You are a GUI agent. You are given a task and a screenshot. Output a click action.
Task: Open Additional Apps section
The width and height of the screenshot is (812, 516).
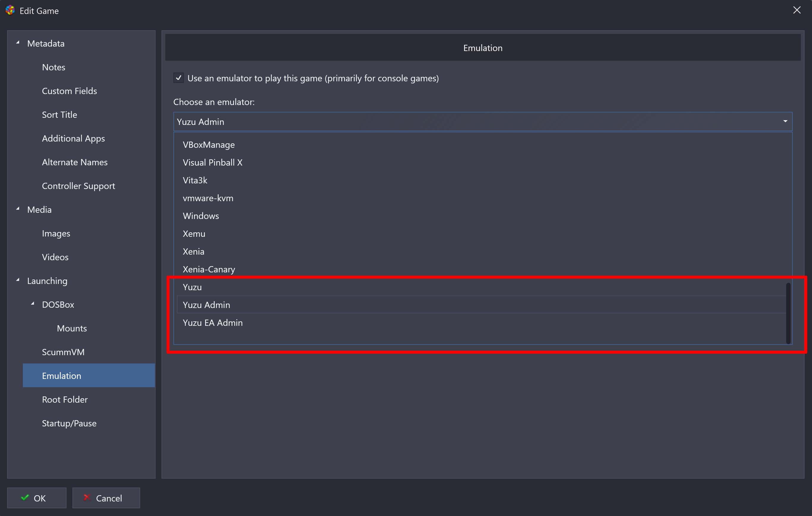[x=74, y=139]
